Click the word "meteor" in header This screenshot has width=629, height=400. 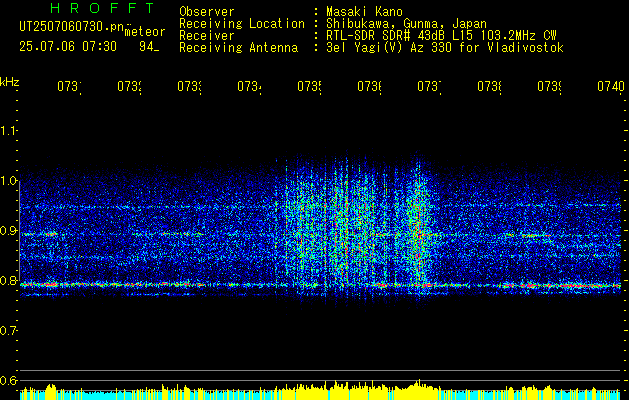[145, 32]
